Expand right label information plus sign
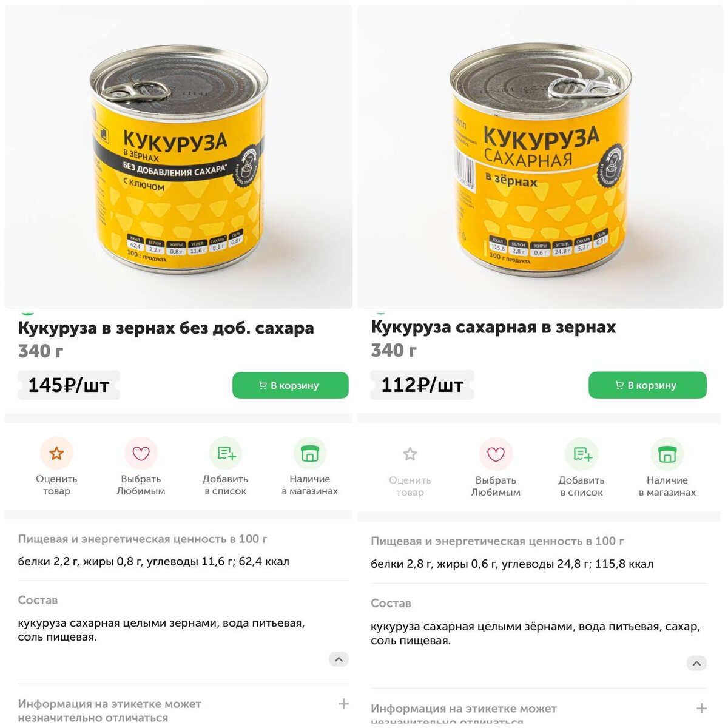The height and width of the screenshot is (728, 728). tap(701, 708)
